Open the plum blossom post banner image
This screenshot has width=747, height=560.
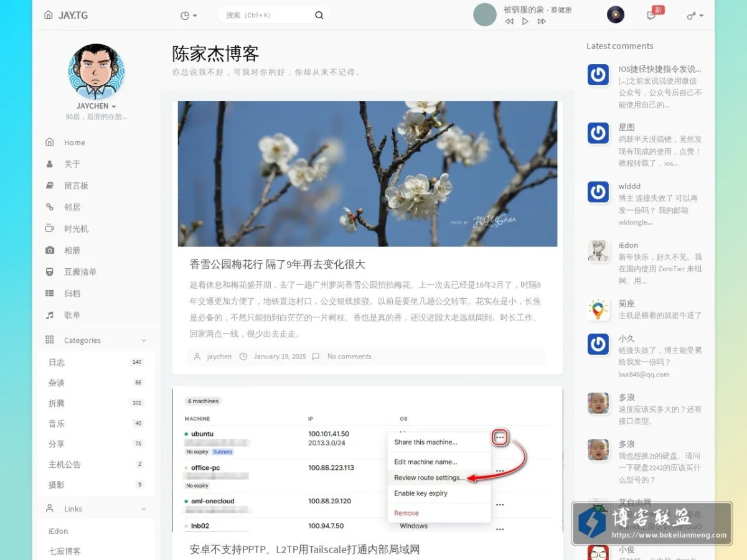(x=367, y=174)
